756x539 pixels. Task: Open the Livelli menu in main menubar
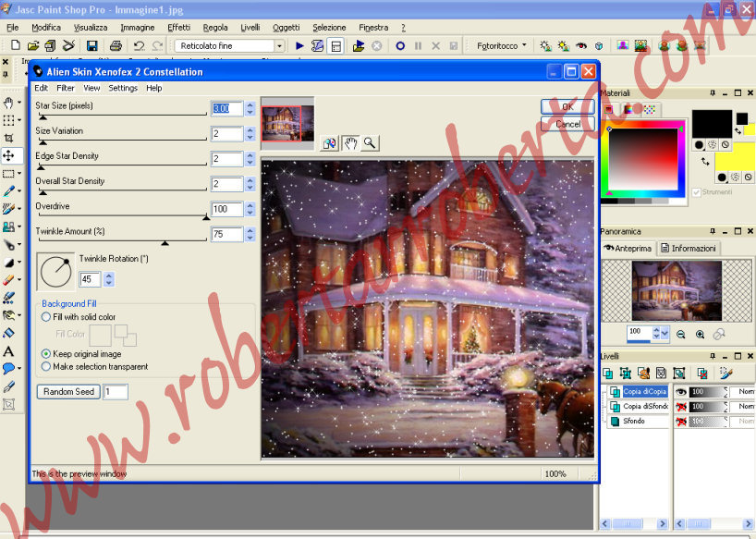click(x=250, y=28)
